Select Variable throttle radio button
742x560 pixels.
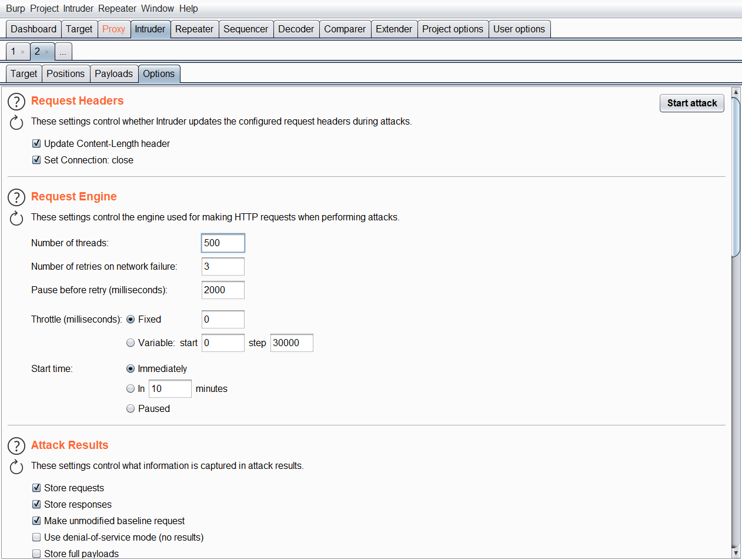pyautogui.click(x=131, y=343)
